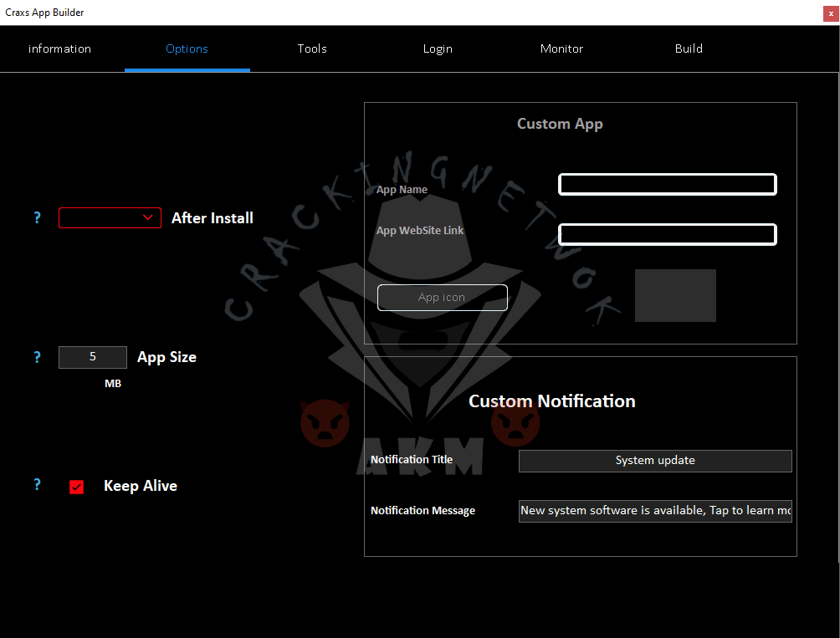
Task: Close the Craxs App Builder window
Action: (831, 13)
